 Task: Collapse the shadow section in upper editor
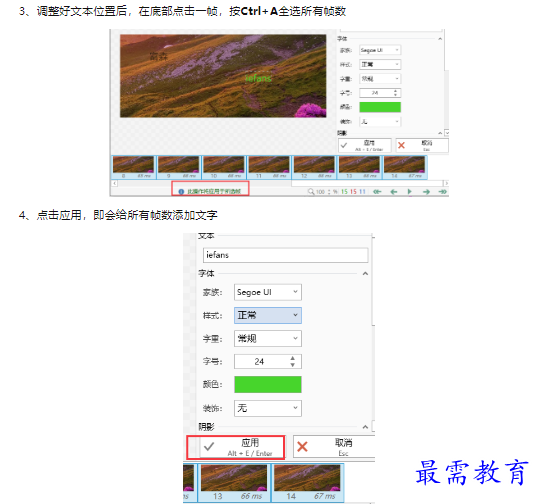[440, 133]
